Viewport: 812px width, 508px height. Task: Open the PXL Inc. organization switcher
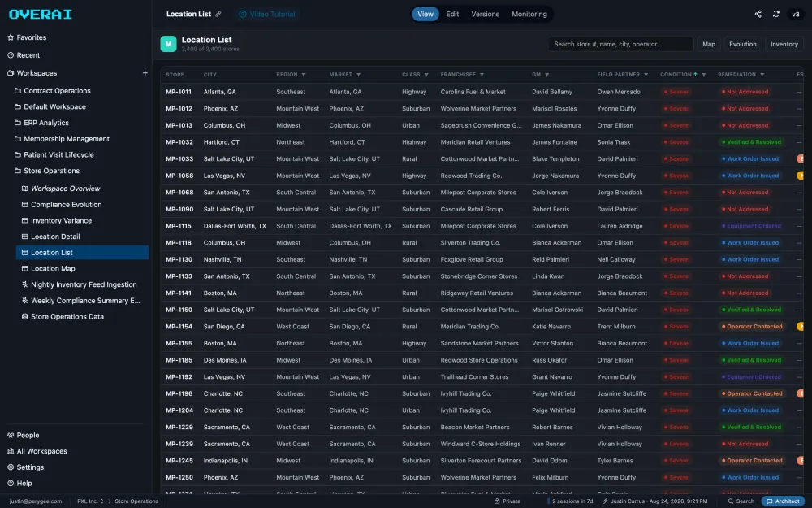[x=90, y=501]
